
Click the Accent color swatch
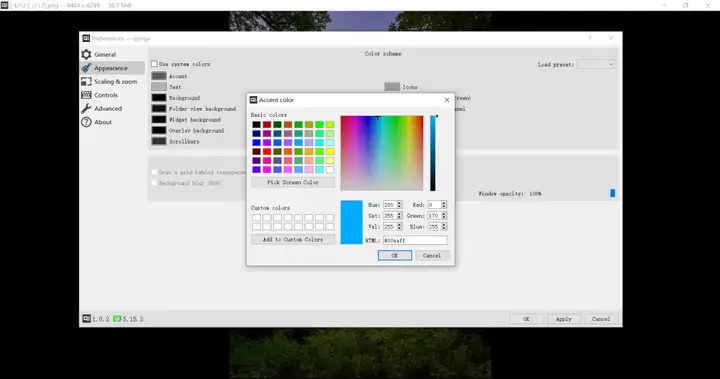tap(159, 76)
